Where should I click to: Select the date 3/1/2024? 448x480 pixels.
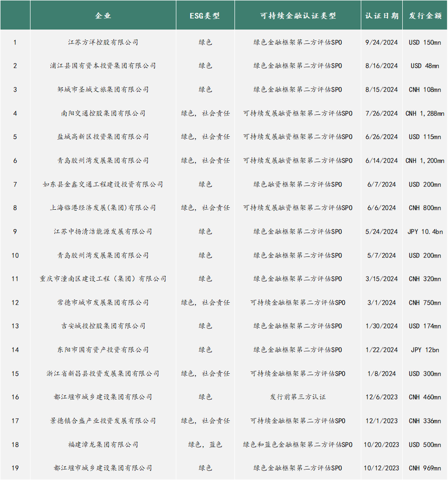[x=382, y=303]
